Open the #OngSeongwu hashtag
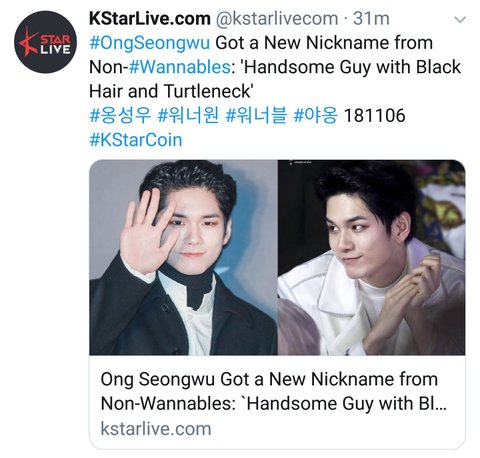Image resolution: width=480 pixels, height=458 pixels. (150, 43)
